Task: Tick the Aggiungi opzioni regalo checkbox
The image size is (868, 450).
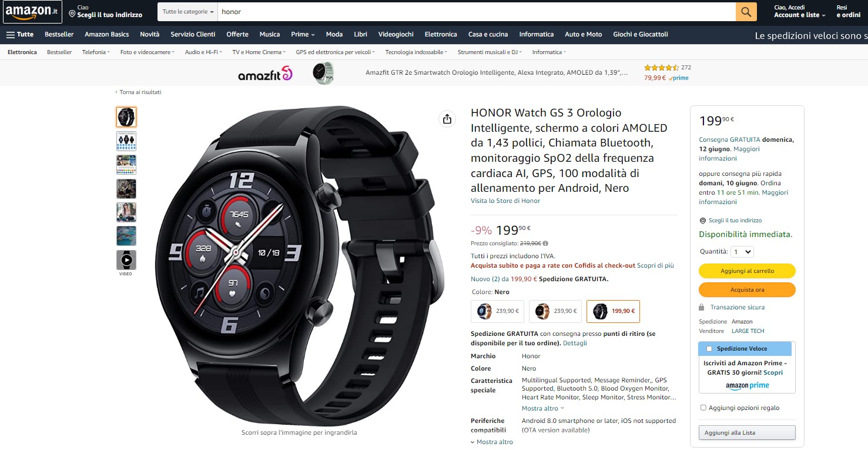Action: 703,408
